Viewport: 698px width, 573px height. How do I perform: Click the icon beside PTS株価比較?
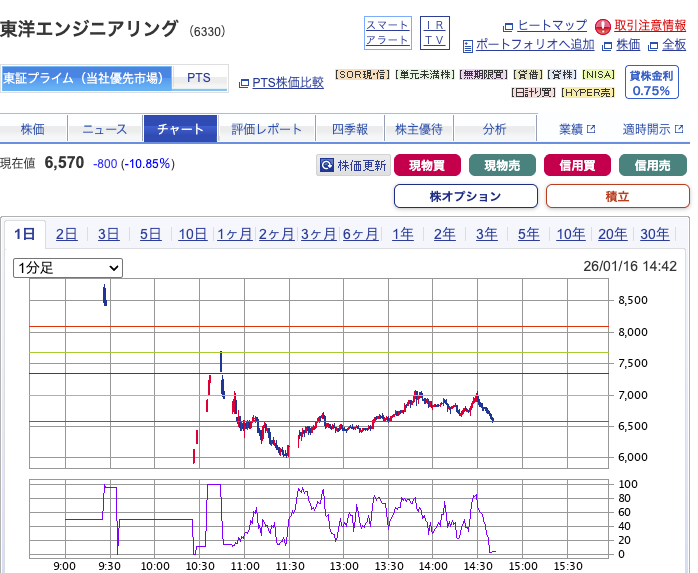coord(244,83)
